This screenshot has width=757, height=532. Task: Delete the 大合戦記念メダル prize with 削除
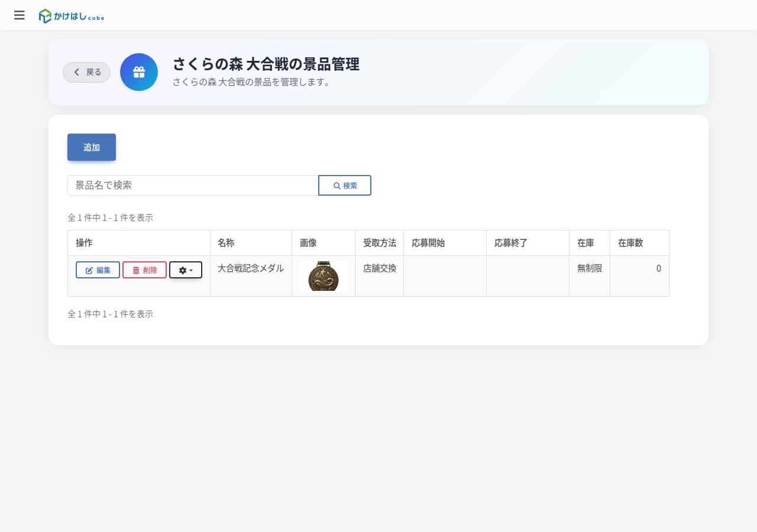pyautogui.click(x=144, y=270)
